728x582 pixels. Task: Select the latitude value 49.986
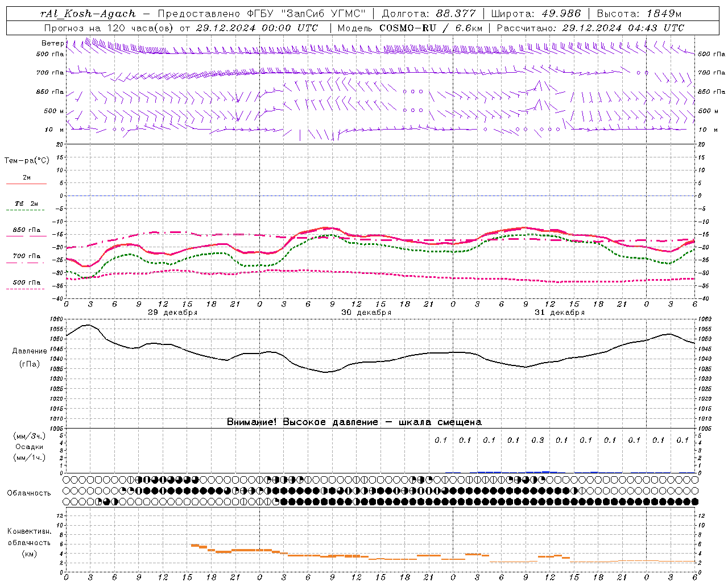tap(561, 14)
